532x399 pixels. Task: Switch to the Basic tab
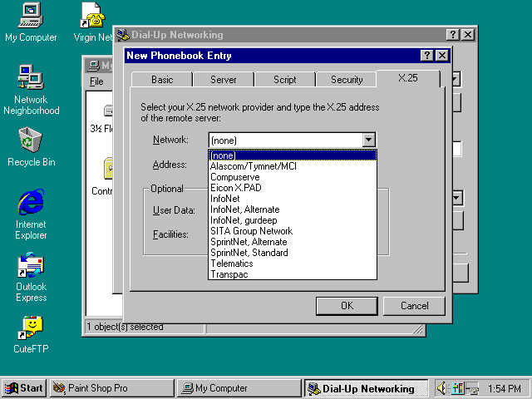(x=162, y=80)
